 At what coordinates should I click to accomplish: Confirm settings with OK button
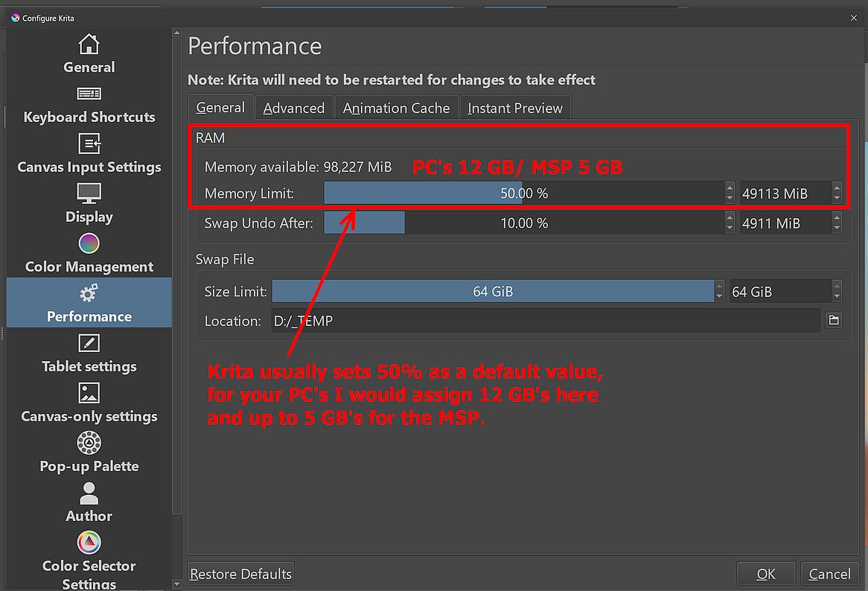point(765,574)
